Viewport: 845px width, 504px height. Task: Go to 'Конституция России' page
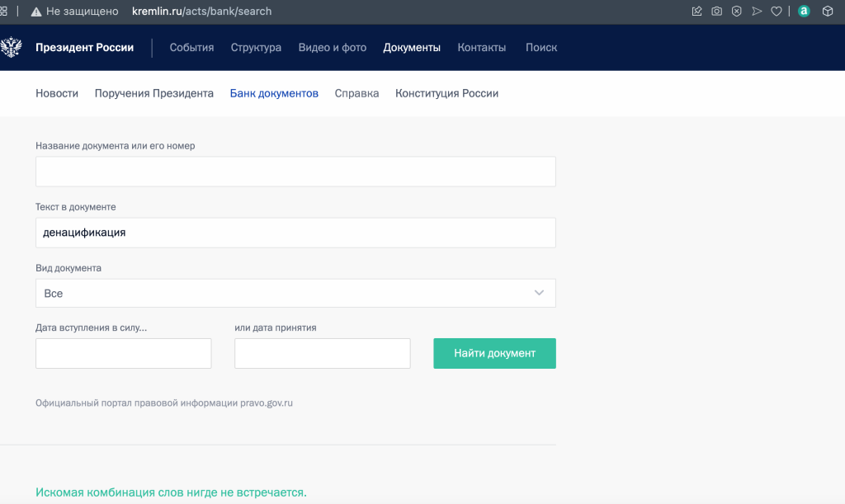pos(446,93)
